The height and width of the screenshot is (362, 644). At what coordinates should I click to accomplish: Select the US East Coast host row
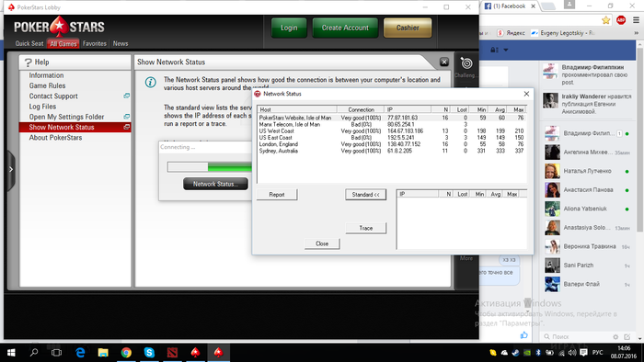click(x=392, y=137)
